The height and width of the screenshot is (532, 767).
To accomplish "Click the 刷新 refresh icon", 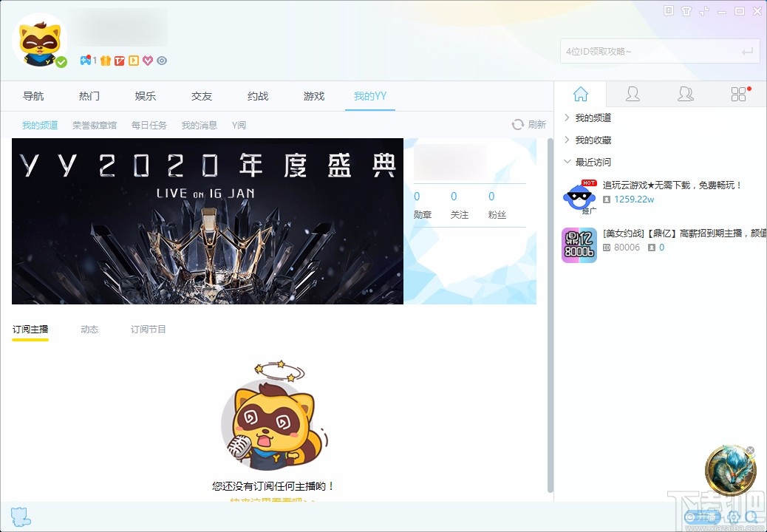I will pyautogui.click(x=518, y=124).
